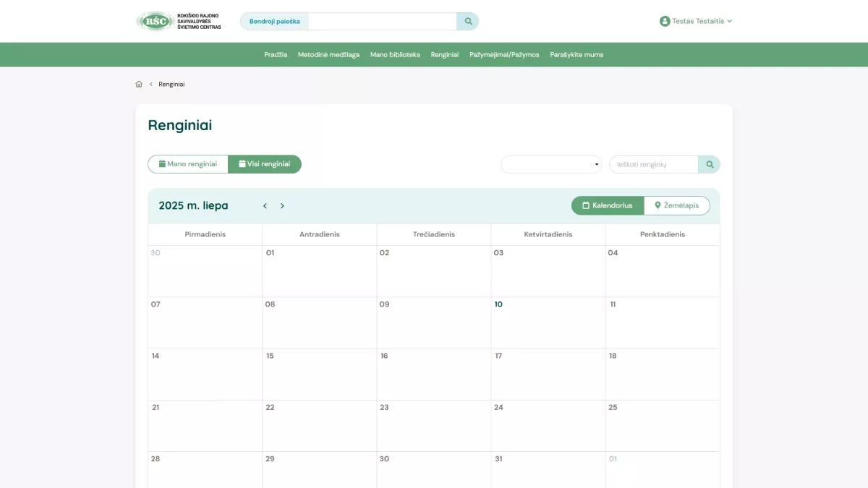868x488 pixels.
Task: Go to next month arrow
Action: (x=282, y=206)
